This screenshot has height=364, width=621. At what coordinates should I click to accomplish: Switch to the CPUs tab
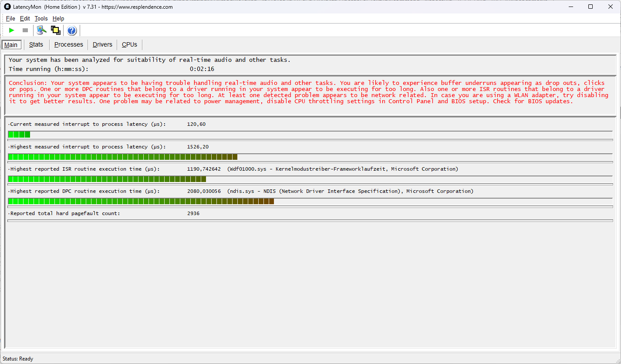coord(129,44)
